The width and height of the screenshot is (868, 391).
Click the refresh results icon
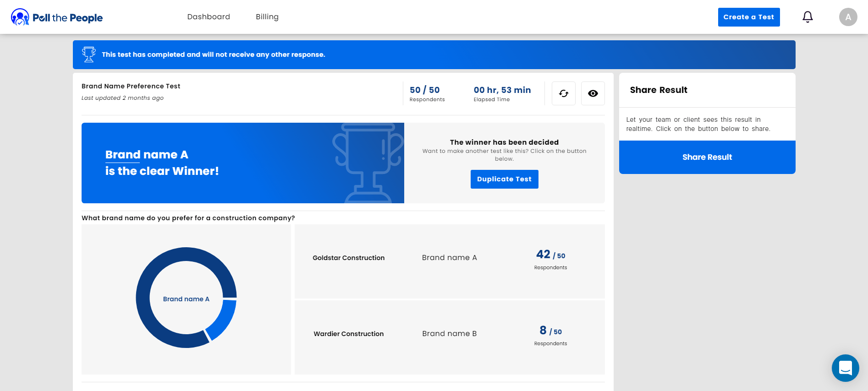point(563,93)
